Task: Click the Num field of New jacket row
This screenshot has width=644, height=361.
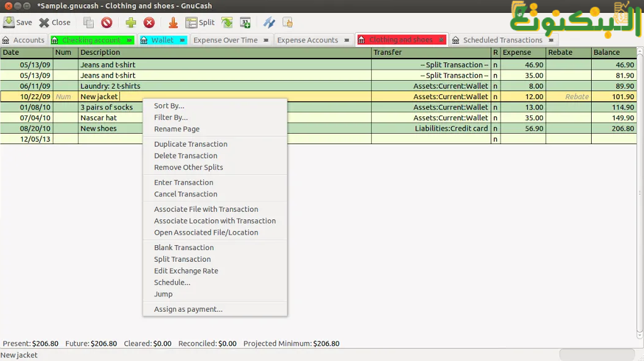Action: [65, 97]
